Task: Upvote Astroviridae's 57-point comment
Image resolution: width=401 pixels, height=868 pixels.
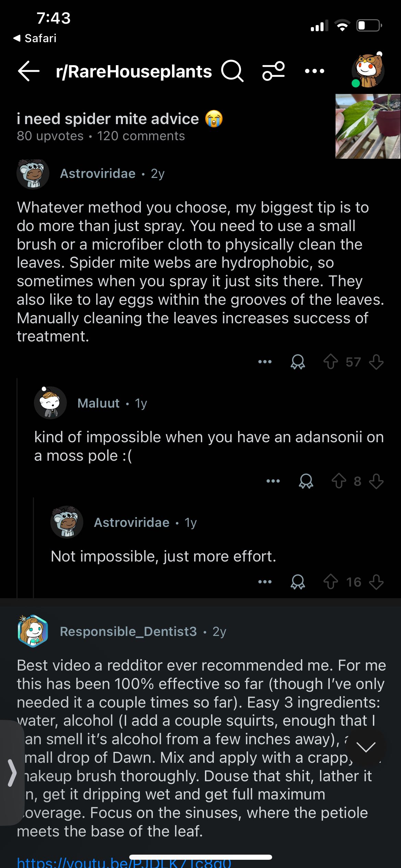Action: pyautogui.click(x=331, y=362)
